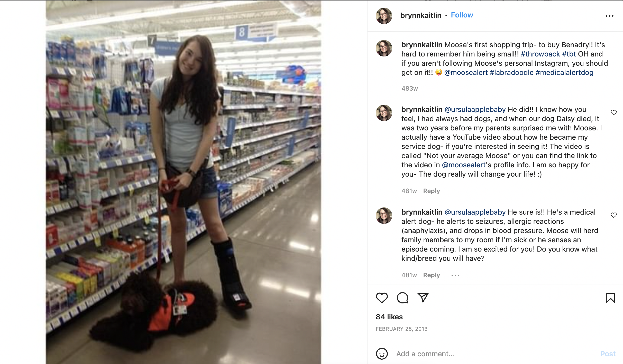Image resolution: width=623 pixels, height=364 pixels.
Task: Reply to the medical alert dog comment
Action: click(432, 275)
